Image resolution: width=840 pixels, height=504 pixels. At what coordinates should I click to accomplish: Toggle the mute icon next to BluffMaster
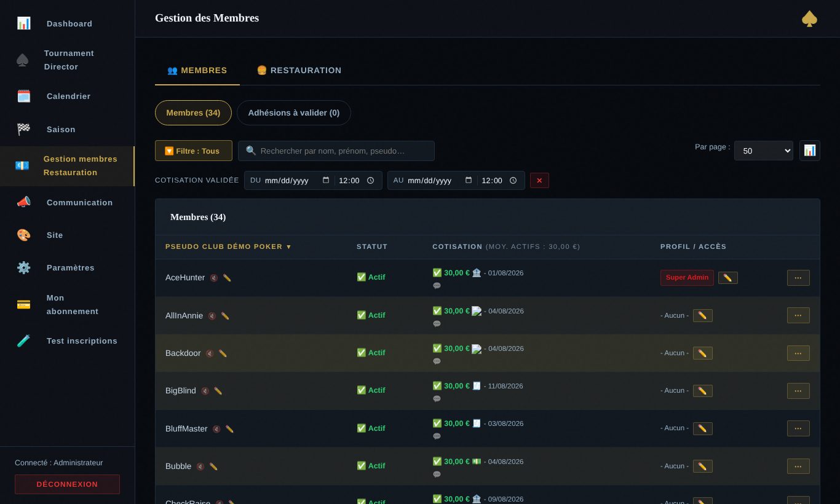(x=216, y=429)
